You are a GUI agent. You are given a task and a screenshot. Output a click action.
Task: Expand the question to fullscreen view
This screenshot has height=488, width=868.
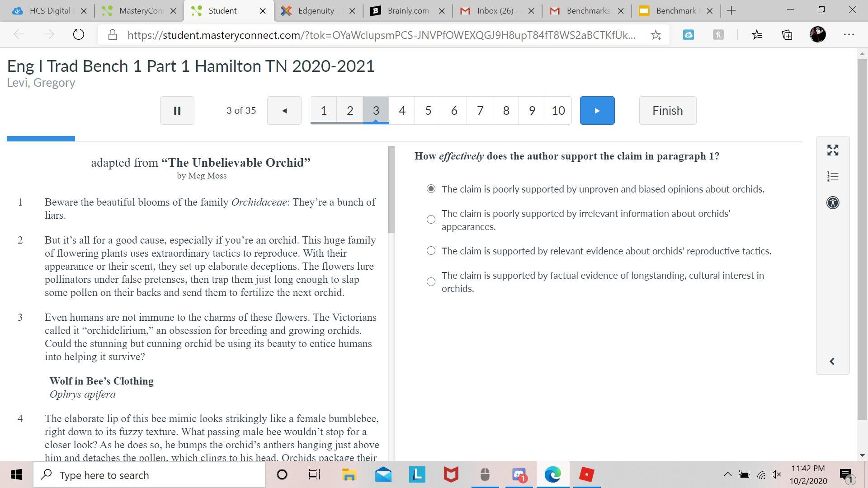(x=833, y=150)
